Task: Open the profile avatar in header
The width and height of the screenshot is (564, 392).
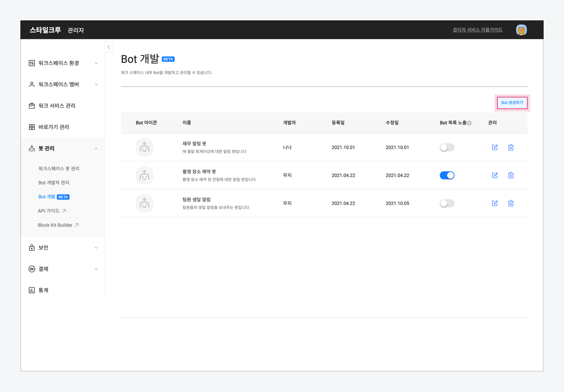Action: (x=521, y=30)
